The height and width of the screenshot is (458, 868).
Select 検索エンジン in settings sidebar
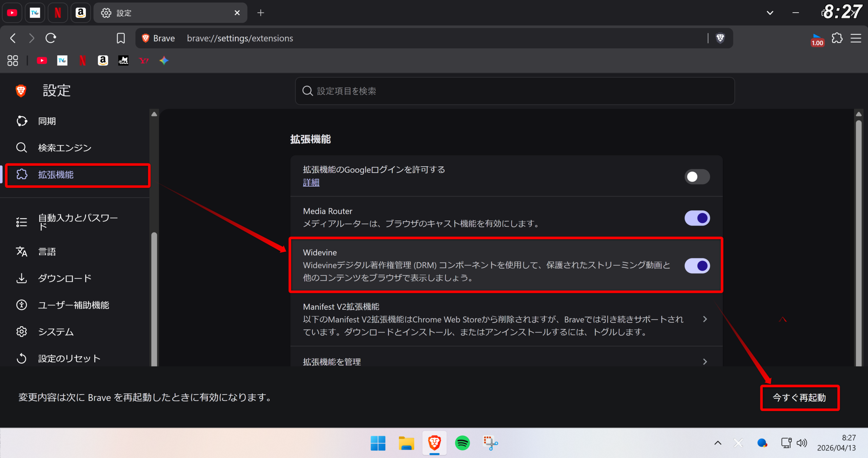click(64, 148)
